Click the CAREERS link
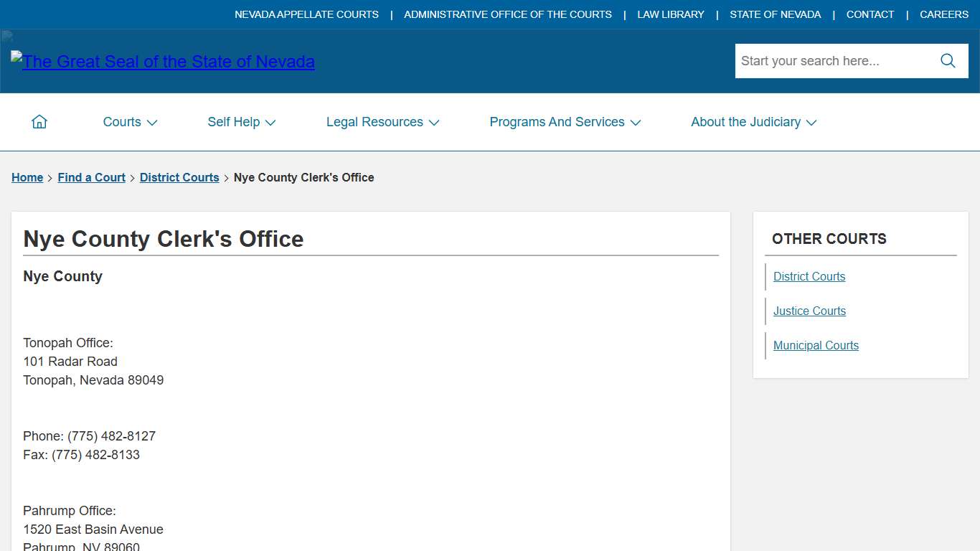Screen dimensions: 980x551 (x=944, y=14)
